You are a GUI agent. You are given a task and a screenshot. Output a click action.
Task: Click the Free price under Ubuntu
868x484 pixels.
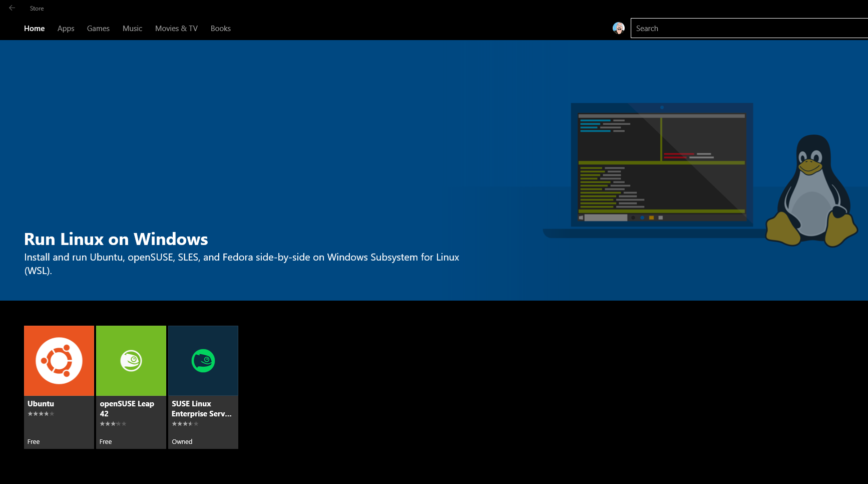pos(34,441)
